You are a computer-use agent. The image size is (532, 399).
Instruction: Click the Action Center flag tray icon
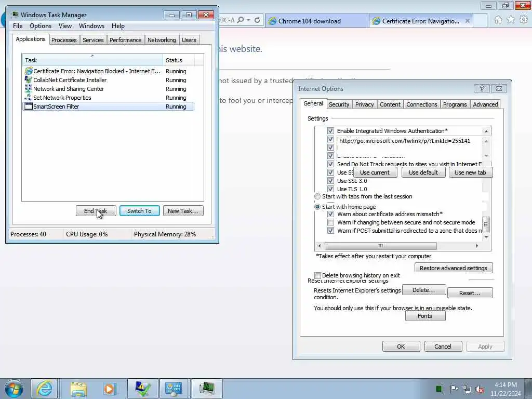pyautogui.click(x=454, y=389)
